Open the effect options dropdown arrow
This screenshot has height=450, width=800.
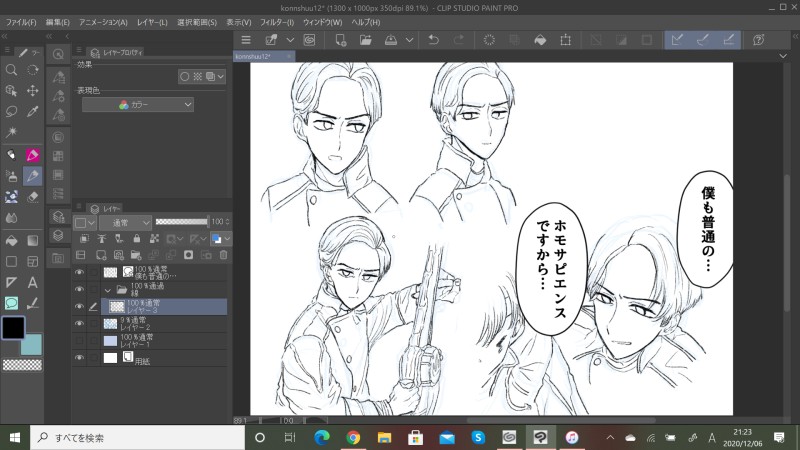(220, 77)
